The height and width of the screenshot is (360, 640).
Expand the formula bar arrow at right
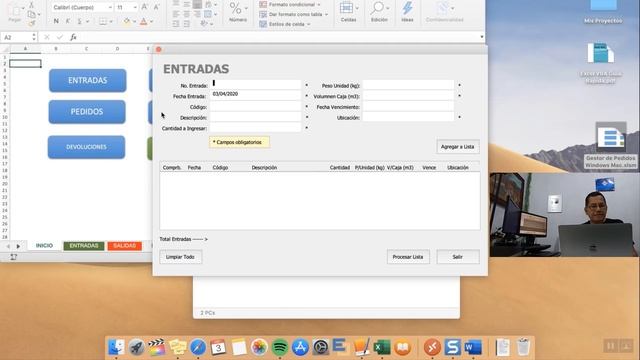pos(482,37)
